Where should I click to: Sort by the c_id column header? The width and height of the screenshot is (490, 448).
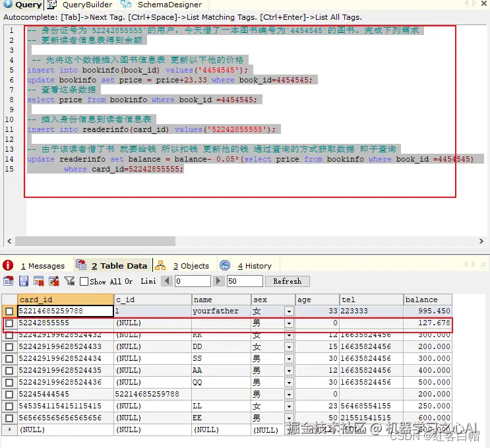click(x=152, y=300)
